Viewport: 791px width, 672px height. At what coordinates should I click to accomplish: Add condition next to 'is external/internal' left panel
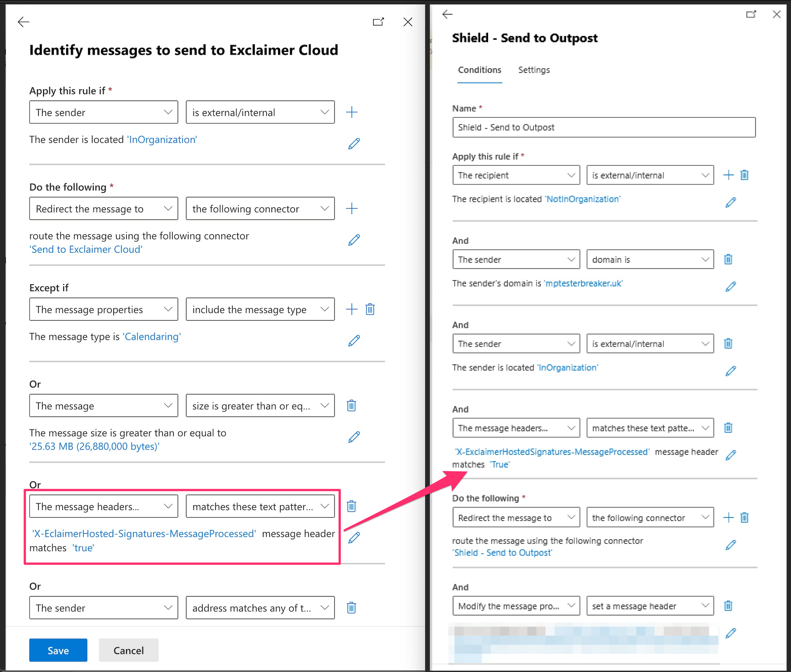[352, 112]
